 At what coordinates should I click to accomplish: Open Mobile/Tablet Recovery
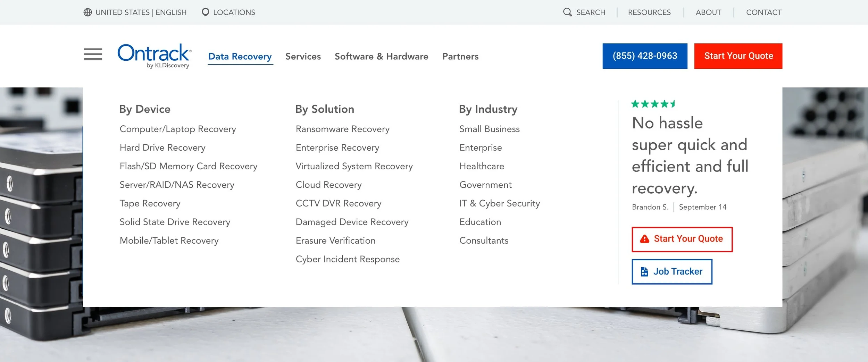coord(169,241)
